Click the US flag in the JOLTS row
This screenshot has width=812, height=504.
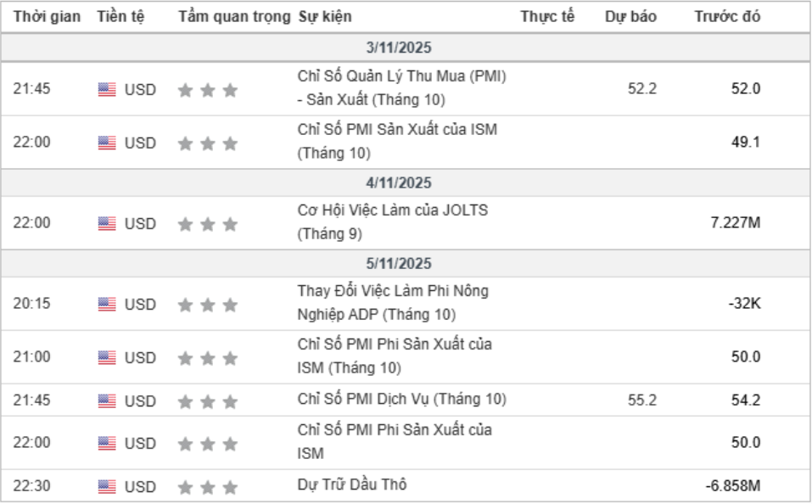[x=107, y=223]
